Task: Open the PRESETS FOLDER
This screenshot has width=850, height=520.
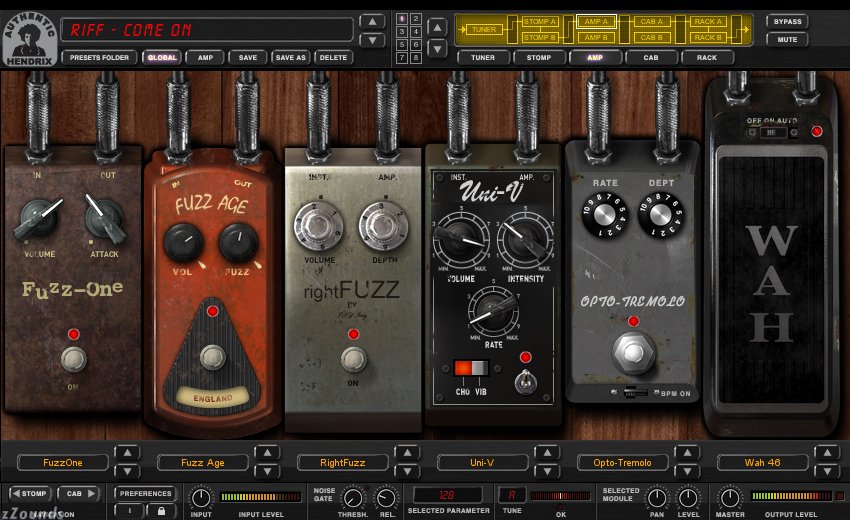Action: click(99, 57)
